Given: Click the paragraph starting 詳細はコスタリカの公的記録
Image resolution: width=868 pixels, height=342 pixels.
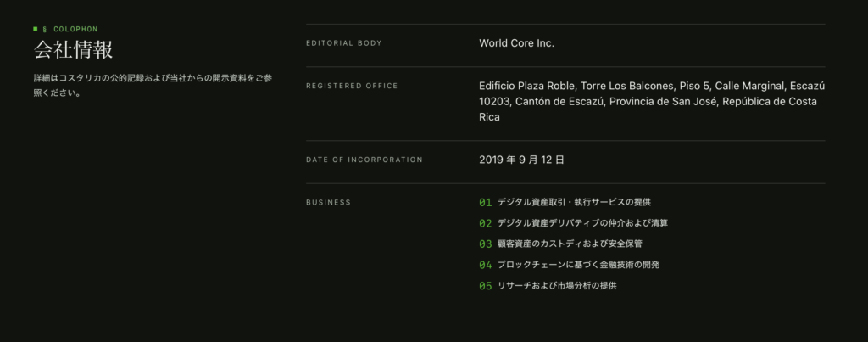Looking at the screenshot, I should coord(153,86).
